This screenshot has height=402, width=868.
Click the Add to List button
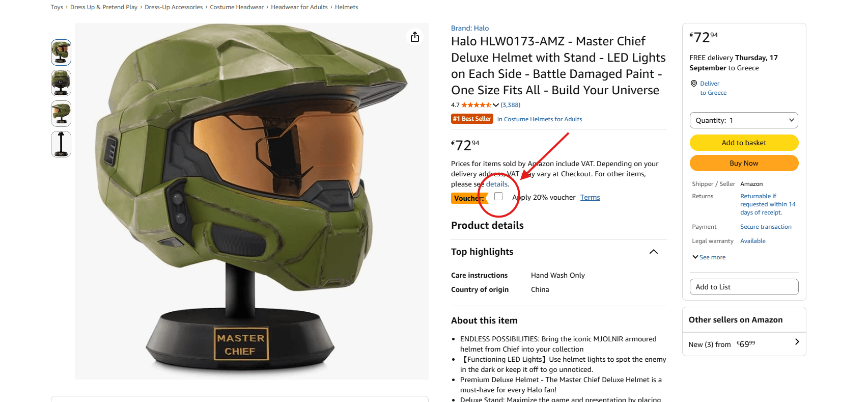pyautogui.click(x=744, y=287)
